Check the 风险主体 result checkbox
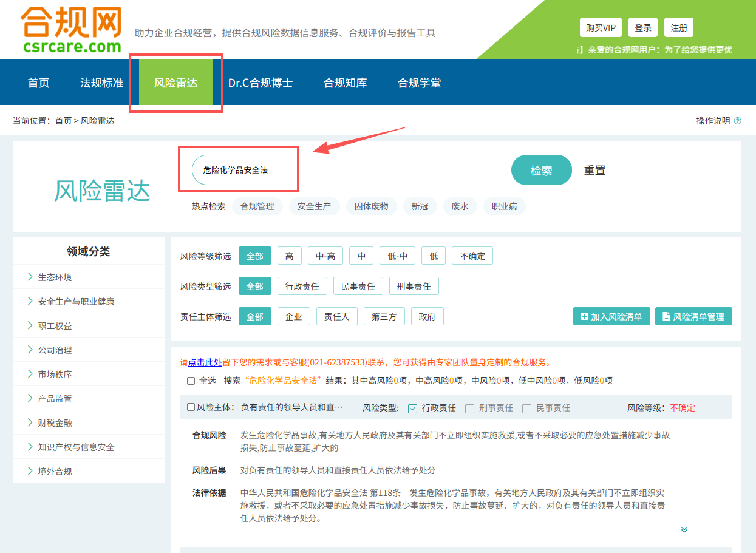Image resolution: width=756 pixels, height=553 pixels. pyautogui.click(x=191, y=407)
